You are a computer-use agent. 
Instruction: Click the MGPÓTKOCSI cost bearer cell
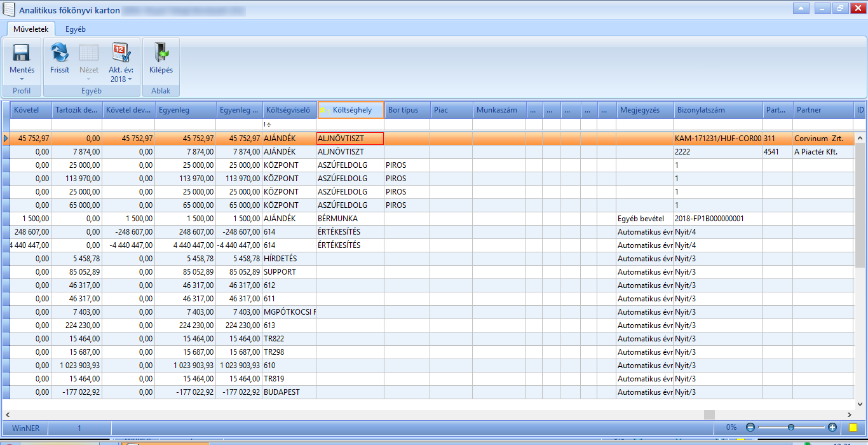click(290, 311)
